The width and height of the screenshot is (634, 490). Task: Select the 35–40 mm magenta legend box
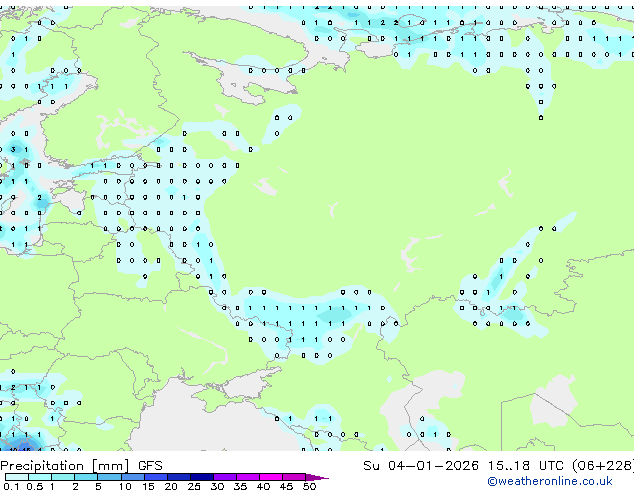pos(248,477)
